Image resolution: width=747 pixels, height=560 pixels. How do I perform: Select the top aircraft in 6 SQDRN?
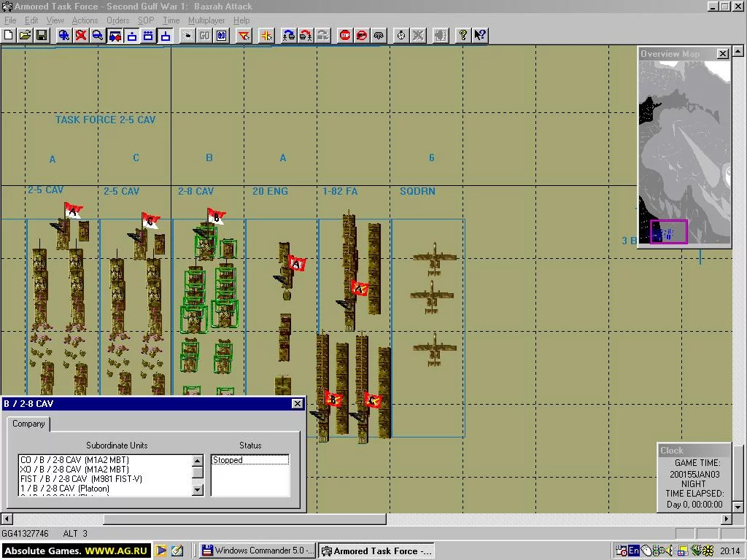pyautogui.click(x=434, y=259)
